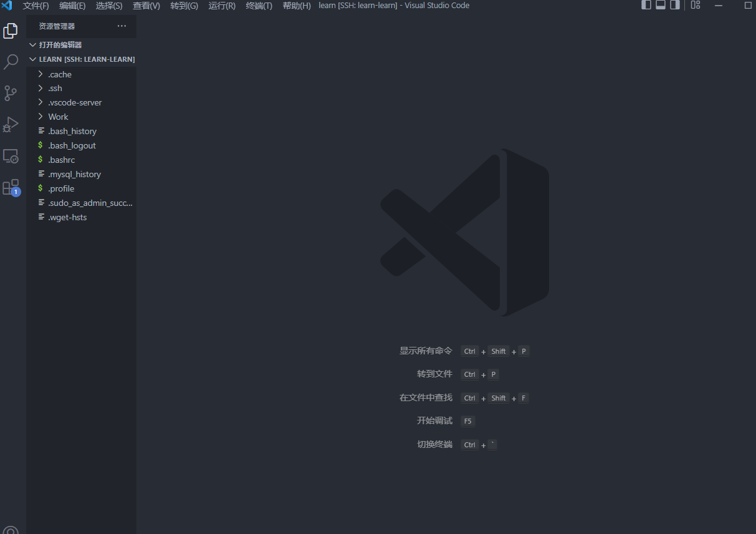Open the .bash_logout shell file
Viewport: 756px width, 534px height.
[x=81, y=145]
